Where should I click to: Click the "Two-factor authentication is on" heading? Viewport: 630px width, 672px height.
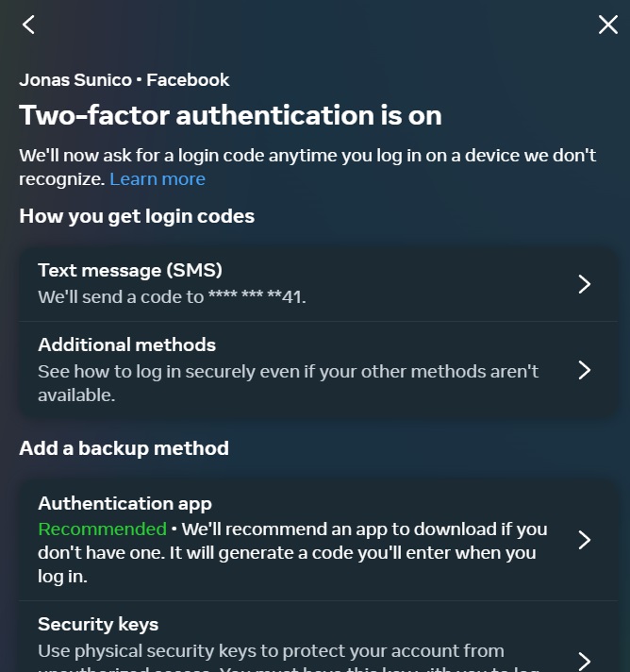230,115
